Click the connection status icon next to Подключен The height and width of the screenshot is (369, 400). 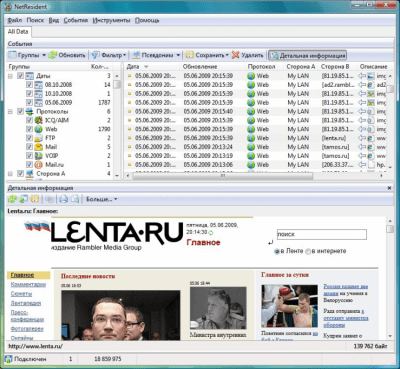point(8,359)
